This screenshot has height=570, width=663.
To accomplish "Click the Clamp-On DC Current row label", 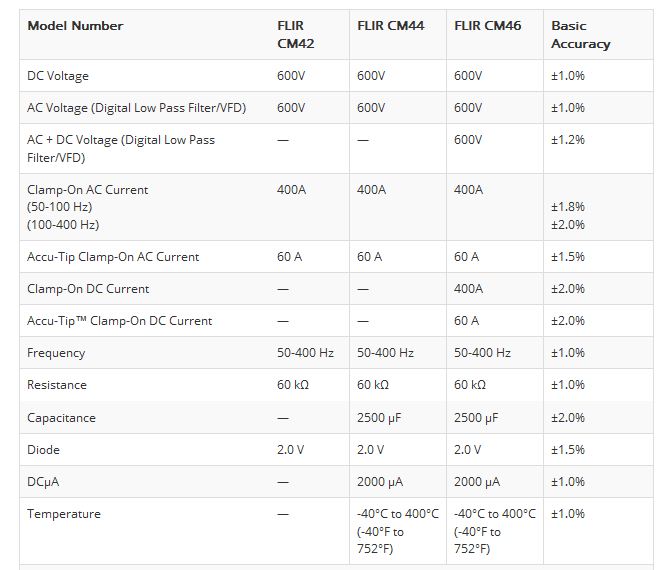I will [x=88, y=289].
